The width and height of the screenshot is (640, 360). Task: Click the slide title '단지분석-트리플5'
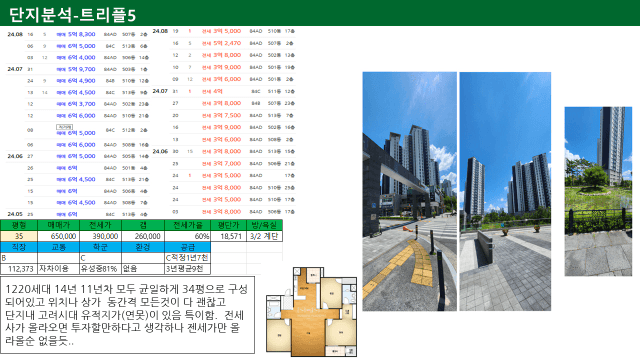[x=72, y=16]
